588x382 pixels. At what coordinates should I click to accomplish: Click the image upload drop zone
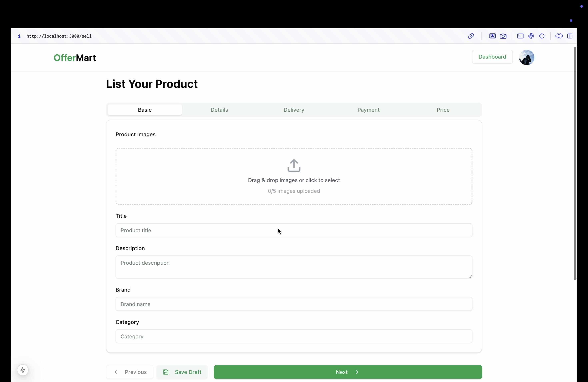[294, 176]
